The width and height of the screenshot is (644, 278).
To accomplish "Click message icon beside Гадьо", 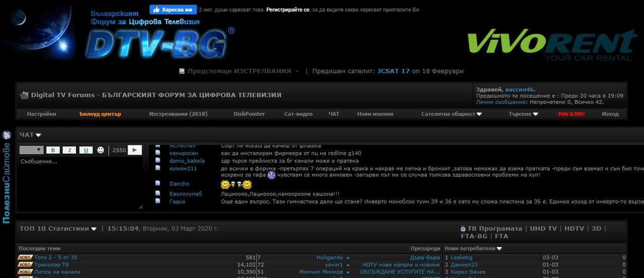I will pyautogui.click(x=157, y=201).
